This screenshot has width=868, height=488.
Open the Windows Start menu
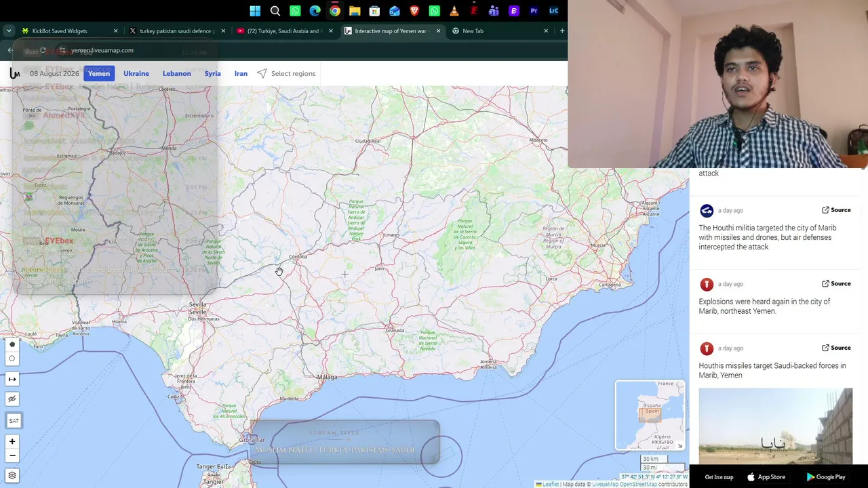(255, 11)
